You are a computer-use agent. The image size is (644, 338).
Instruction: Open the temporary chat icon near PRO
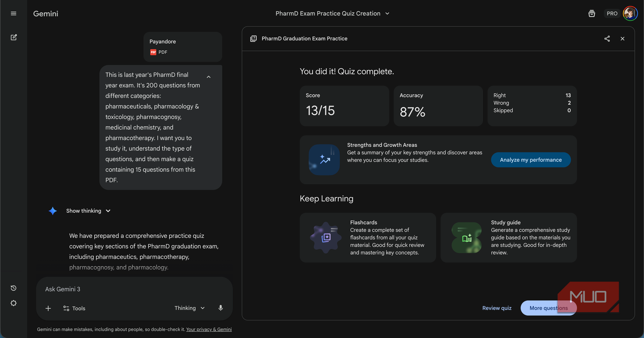[592, 14]
